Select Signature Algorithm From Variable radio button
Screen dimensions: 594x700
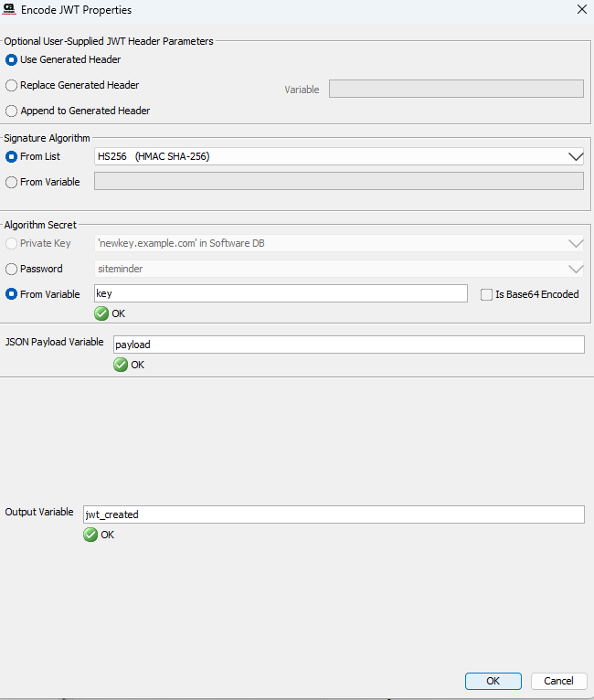pyautogui.click(x=12, y=182)
